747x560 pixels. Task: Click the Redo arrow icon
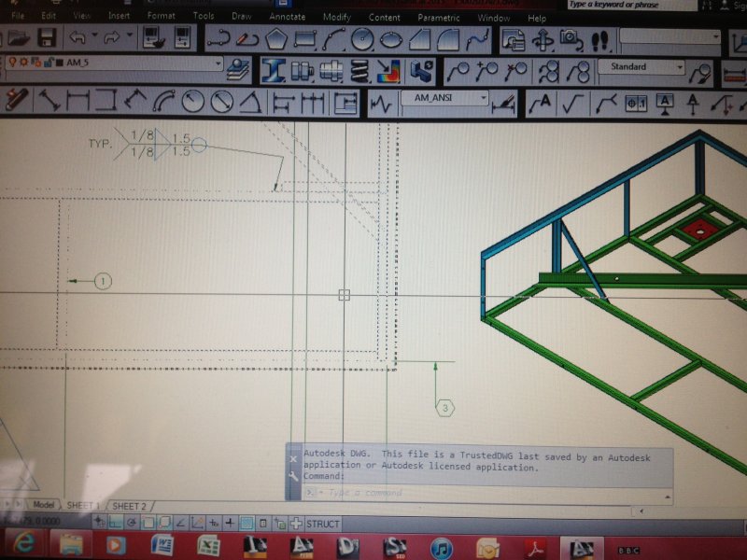tap(112, 37)
